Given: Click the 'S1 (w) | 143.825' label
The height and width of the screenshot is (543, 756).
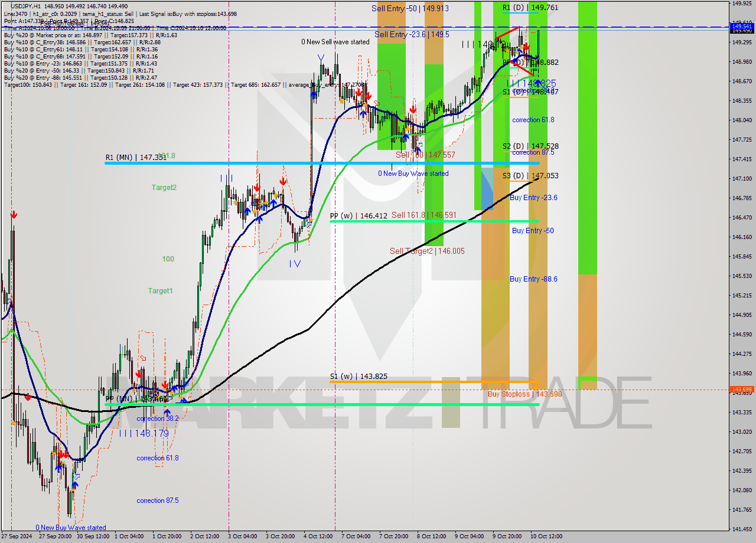Looking at the screenshot, I should [x=359, y=377].
